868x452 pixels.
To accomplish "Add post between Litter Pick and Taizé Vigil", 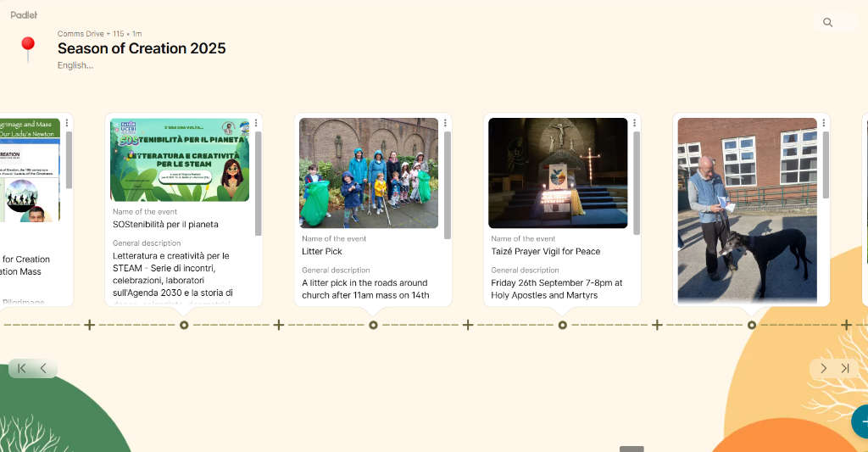I will pyautogui.click(x=468, y=325).
